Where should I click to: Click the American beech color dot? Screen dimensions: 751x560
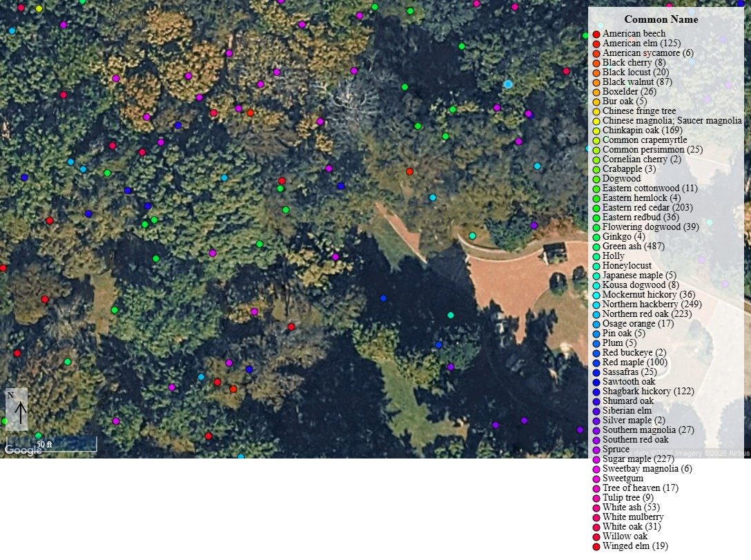tap(596, 34)
